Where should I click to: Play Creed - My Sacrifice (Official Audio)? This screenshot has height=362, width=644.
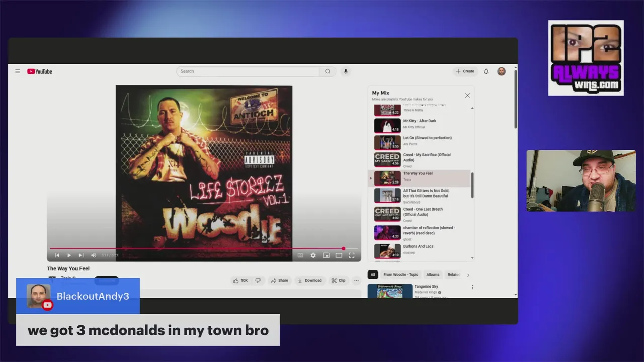(x=420, y=160)
